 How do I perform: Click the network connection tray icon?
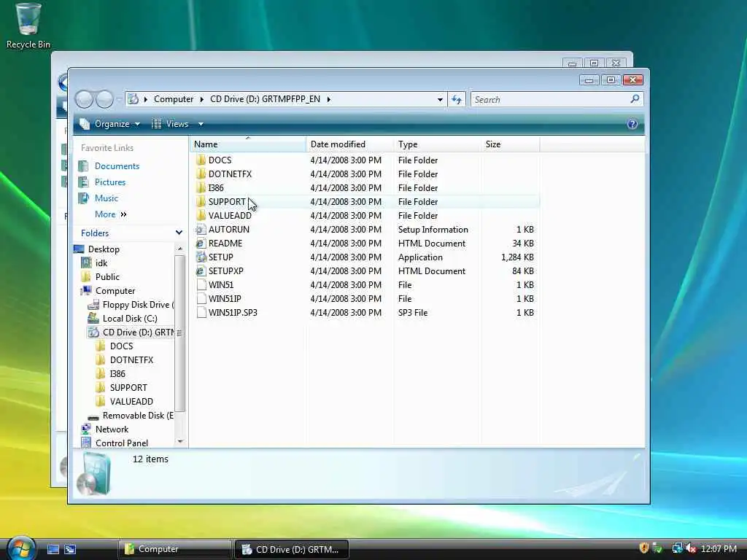[677, 548]
